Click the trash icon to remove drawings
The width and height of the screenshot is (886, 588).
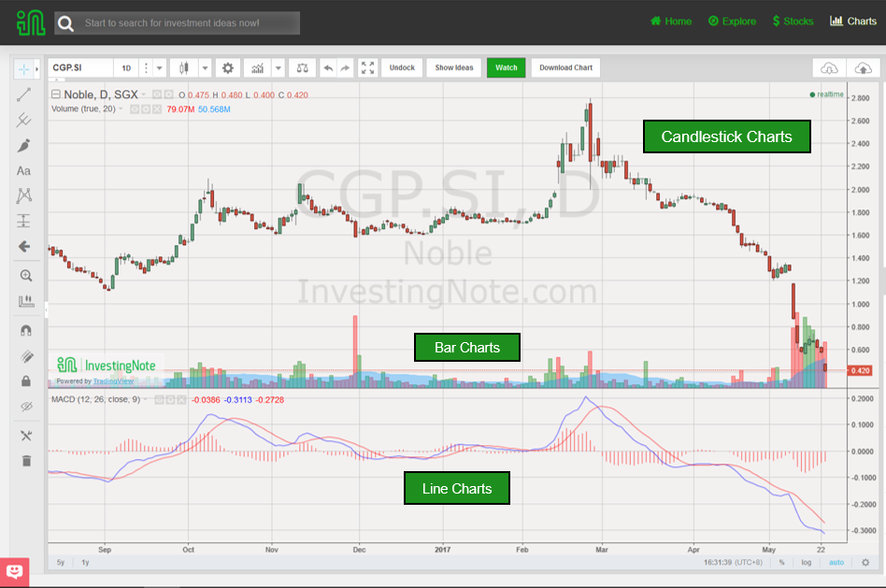26,461
